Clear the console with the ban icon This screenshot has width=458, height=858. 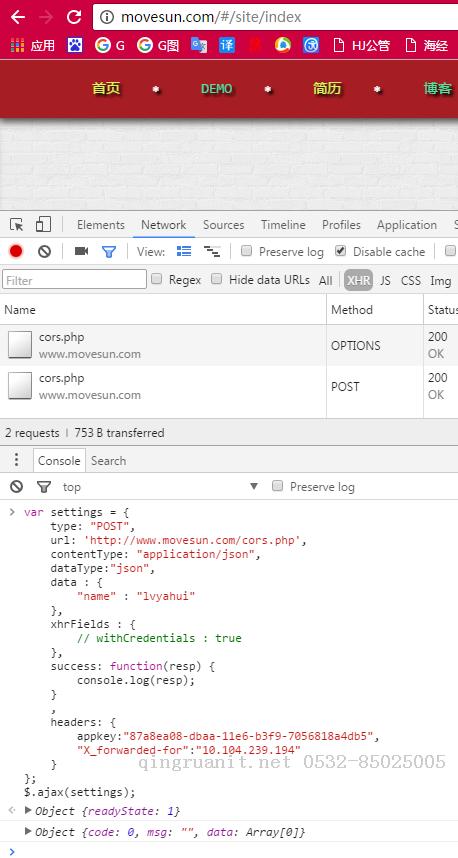click(17, 486)
